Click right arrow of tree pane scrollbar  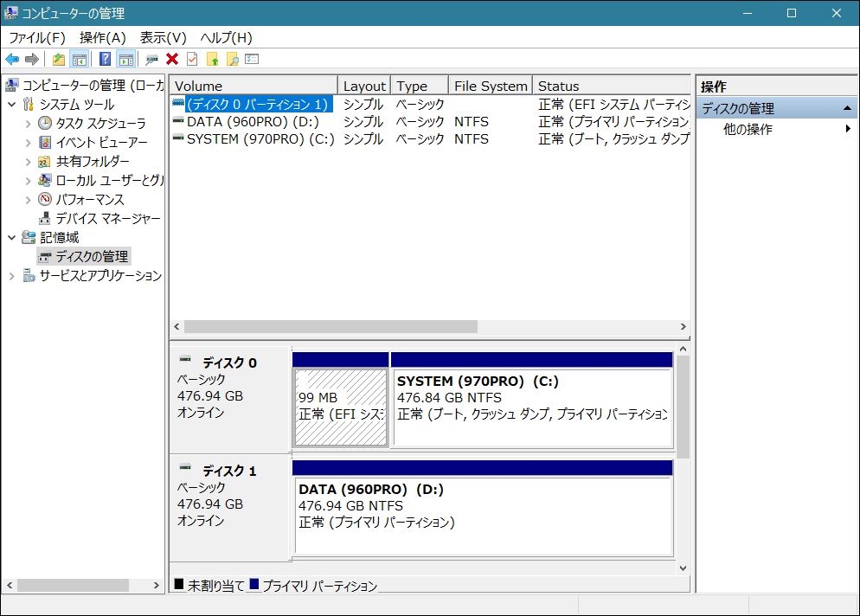coord(157,585)
